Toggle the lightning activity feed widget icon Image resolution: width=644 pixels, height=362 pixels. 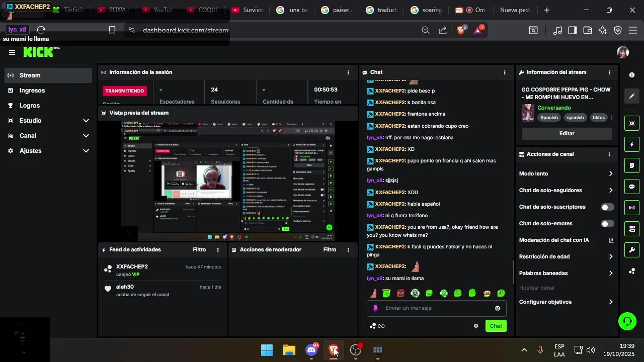[632, 144]
